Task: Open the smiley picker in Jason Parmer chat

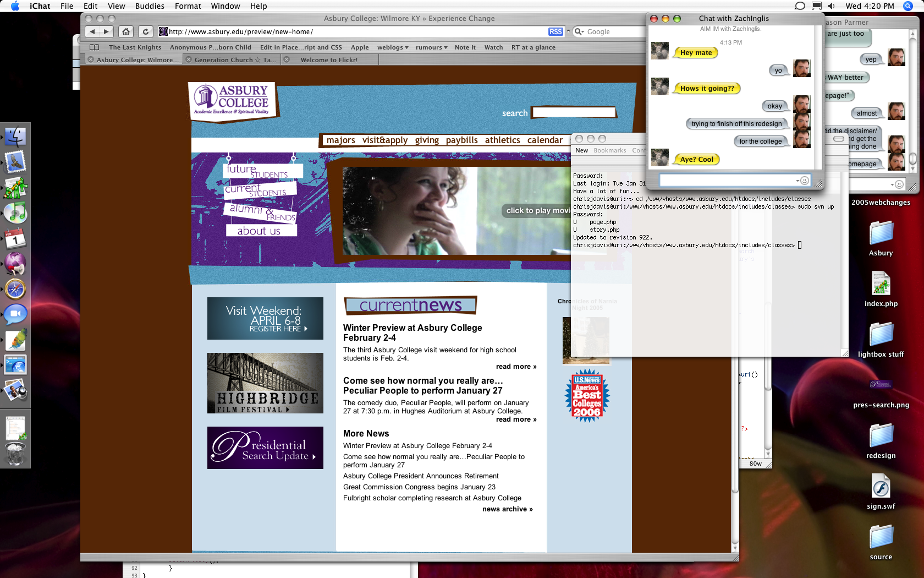Action: point(899,184)
